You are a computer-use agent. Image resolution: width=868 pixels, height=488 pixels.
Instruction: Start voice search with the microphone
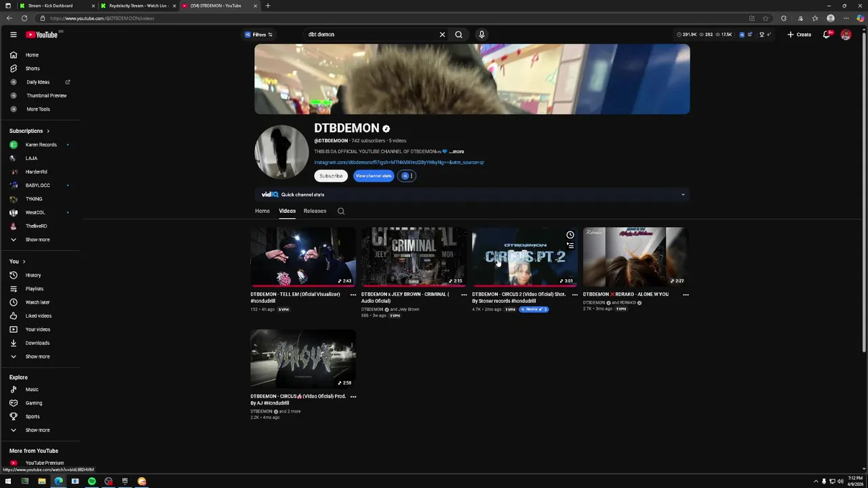click(481, 35)
